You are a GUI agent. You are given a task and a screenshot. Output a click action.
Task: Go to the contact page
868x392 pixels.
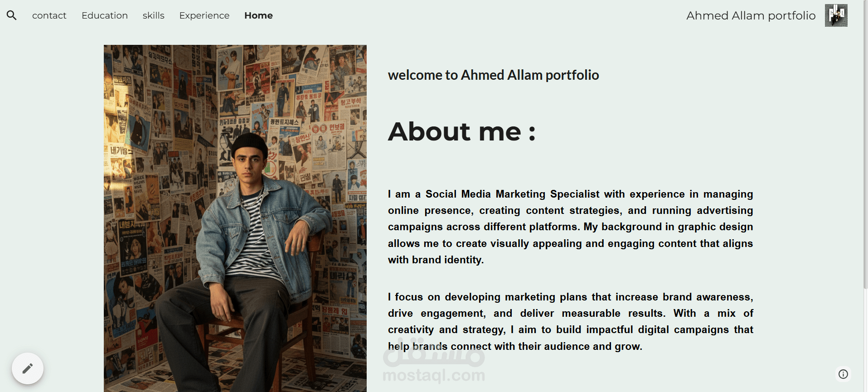point(49,15)
